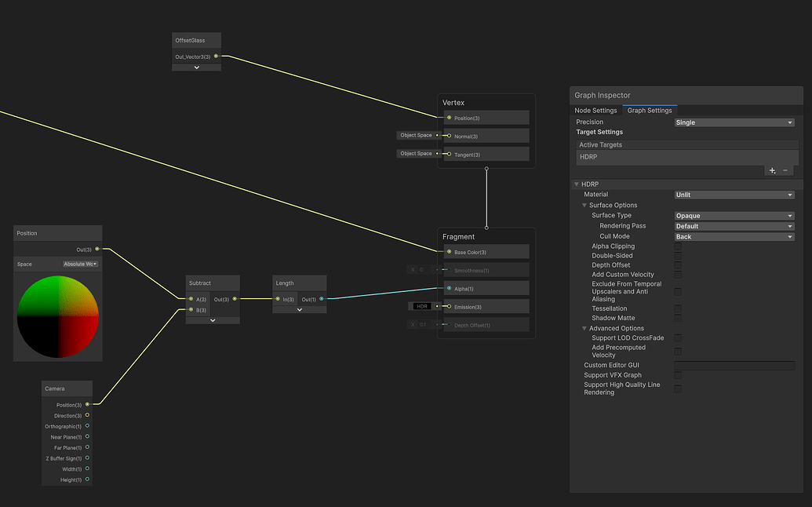Viewport: 812px width, 507px height.
Task: Toggle the Double-Sided checkbox
Action: tap(678, 256)
